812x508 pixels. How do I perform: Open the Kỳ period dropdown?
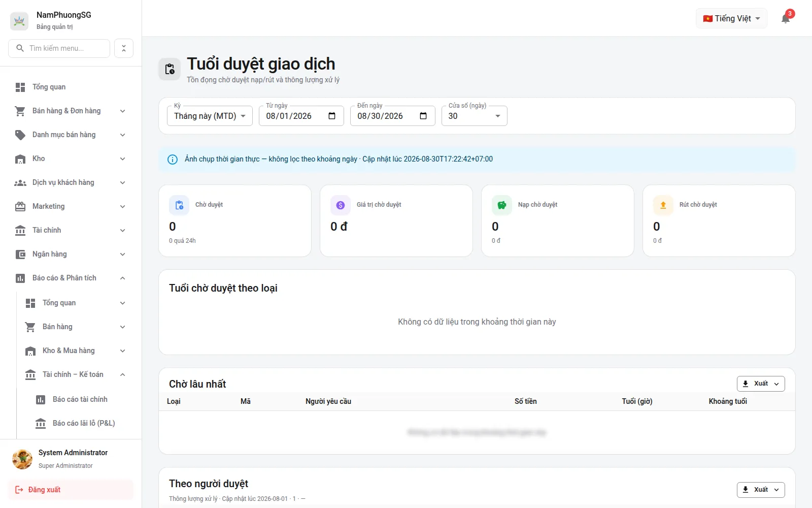pyautogui.click(x=210, y=116)
